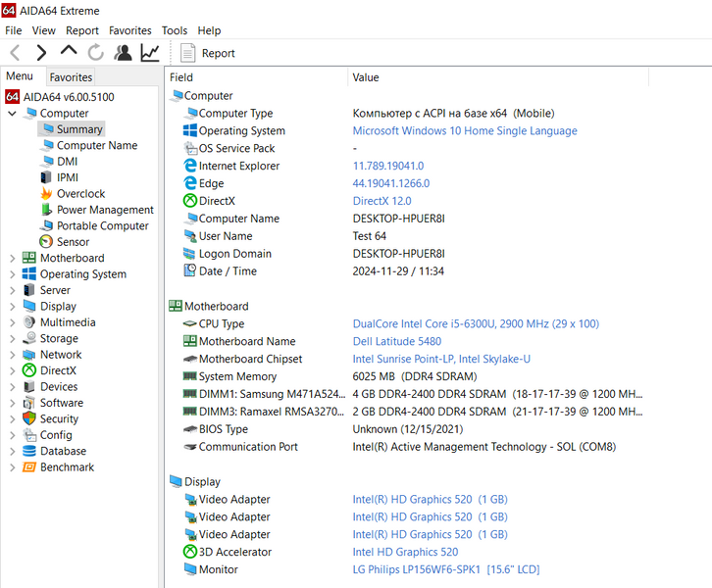Viewport: 712px width, 588px height.
Task: Open Microsoft Windows 10 Home Single Language link
Action: (465, 130)
